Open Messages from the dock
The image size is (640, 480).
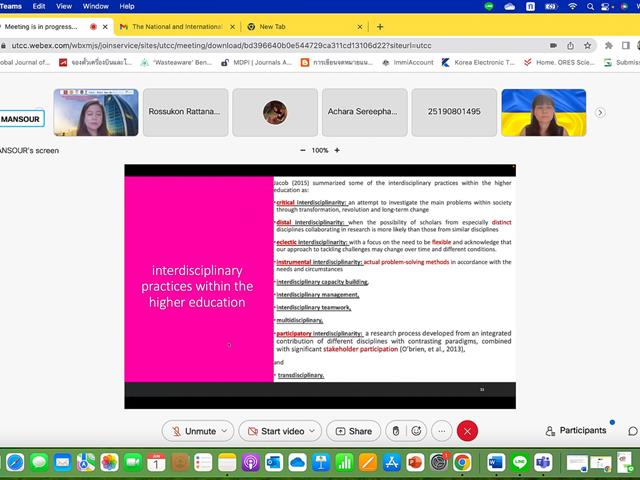[x=39, y=462]
